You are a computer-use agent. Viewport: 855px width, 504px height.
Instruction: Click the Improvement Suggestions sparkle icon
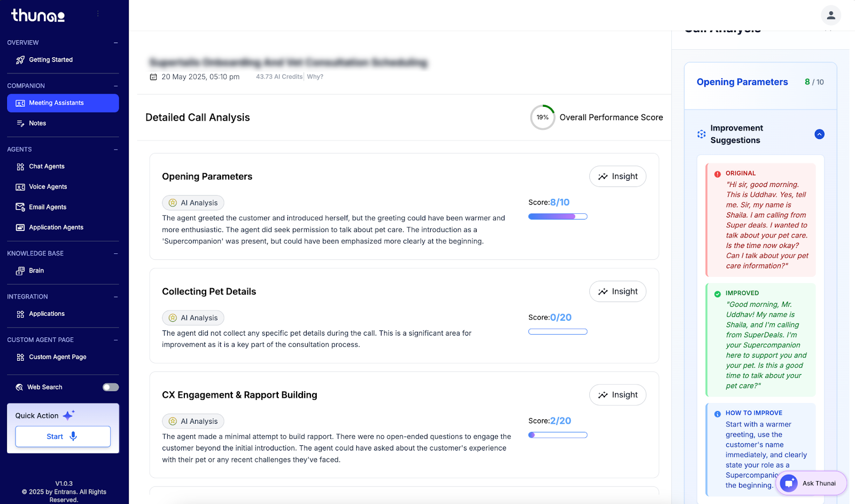click(701, 134)
